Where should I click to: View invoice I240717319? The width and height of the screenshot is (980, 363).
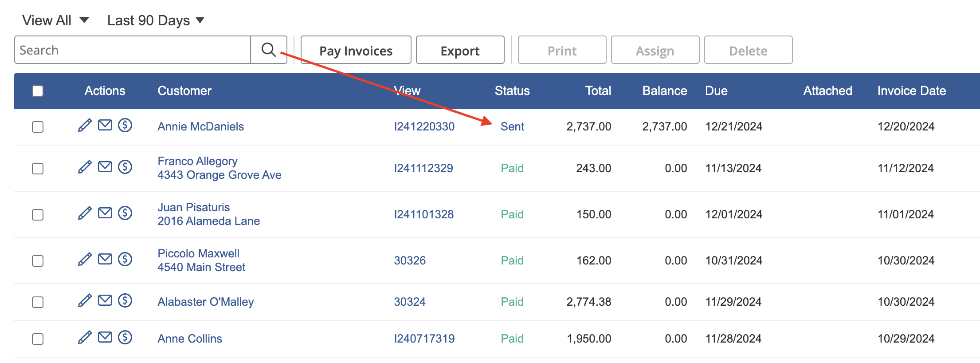tap(424, 339)
